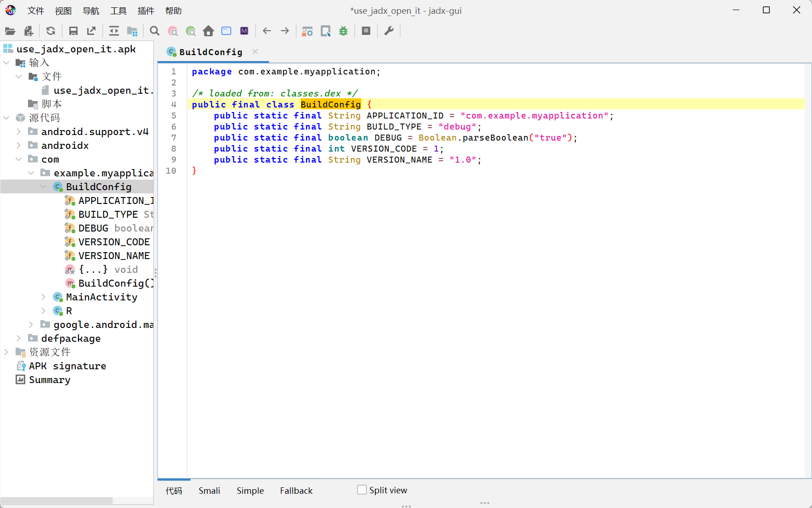Open preferences with the wrench icon
812x508 pixels.
389,31
